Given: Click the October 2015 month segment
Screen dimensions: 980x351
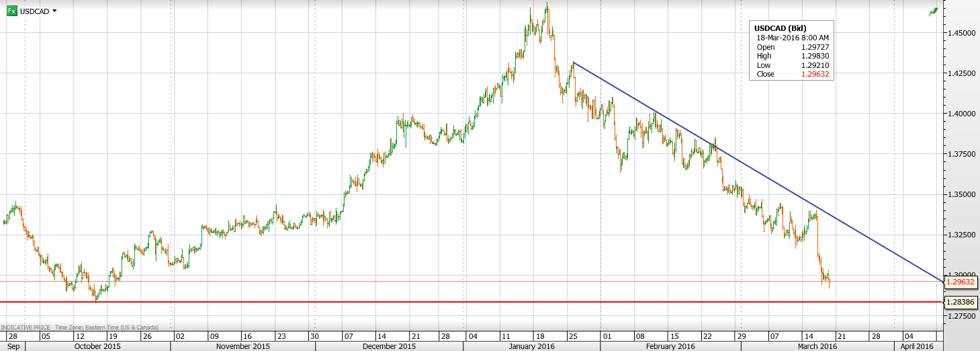Looking at the screenshot, I should click(x=99, y=346).
